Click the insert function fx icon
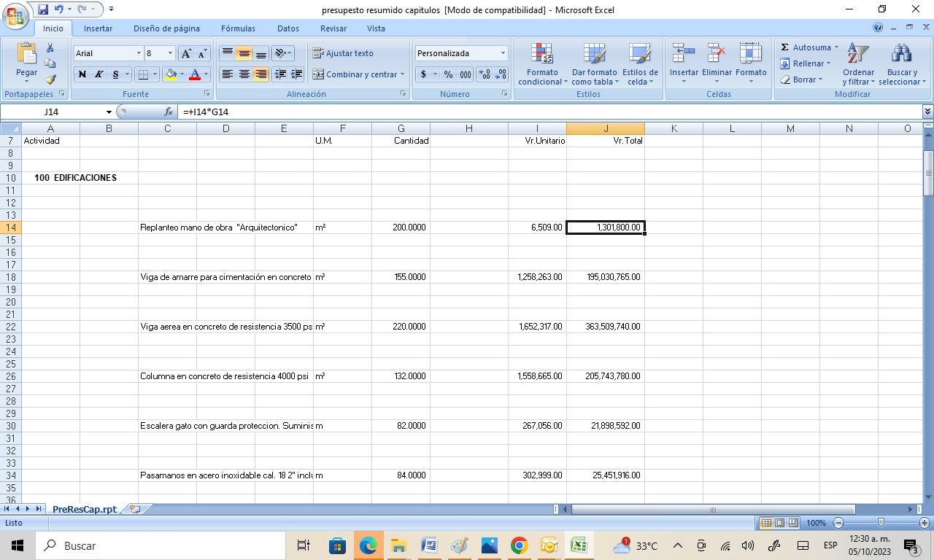 click(x=169, y=112)
